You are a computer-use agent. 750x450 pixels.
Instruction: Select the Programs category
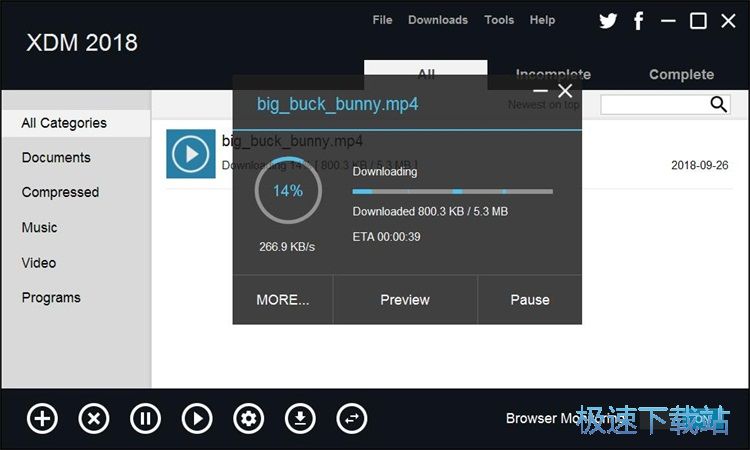(51, 297)
